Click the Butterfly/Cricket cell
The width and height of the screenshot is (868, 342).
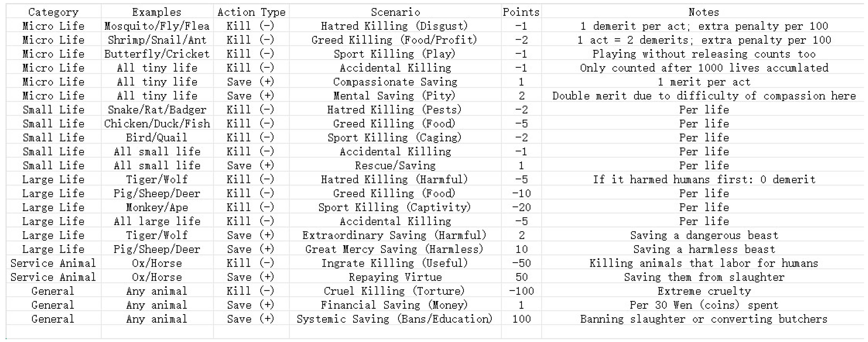(x=157, y=54)
